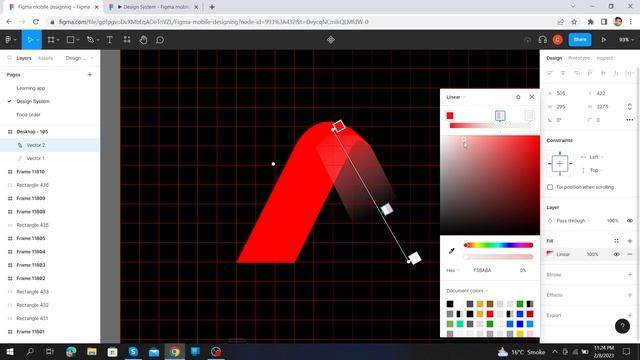The height and width of the screenshot is (360, 640).
Task: Open the Resources tool
Action: pos(127,40)
